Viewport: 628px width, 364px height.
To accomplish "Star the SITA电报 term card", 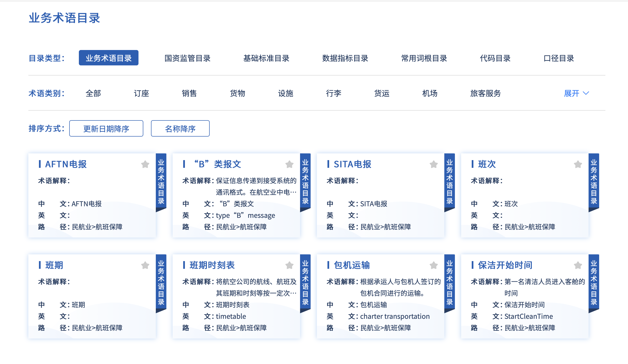I will [x=434, y=164].
